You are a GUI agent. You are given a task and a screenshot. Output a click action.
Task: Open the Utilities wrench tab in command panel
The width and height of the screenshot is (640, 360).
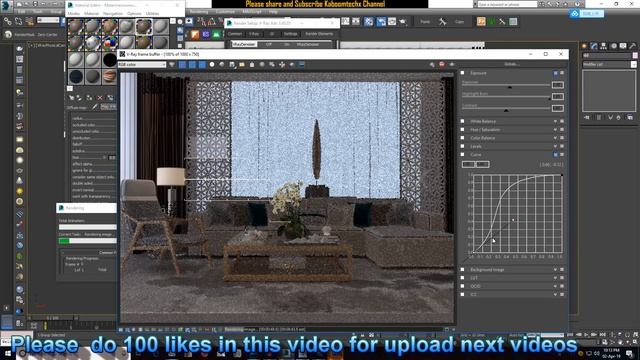point(633,46)
